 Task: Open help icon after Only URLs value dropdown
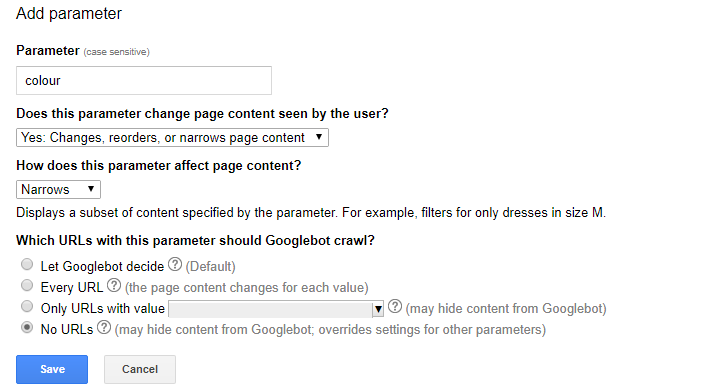[395, 306]
